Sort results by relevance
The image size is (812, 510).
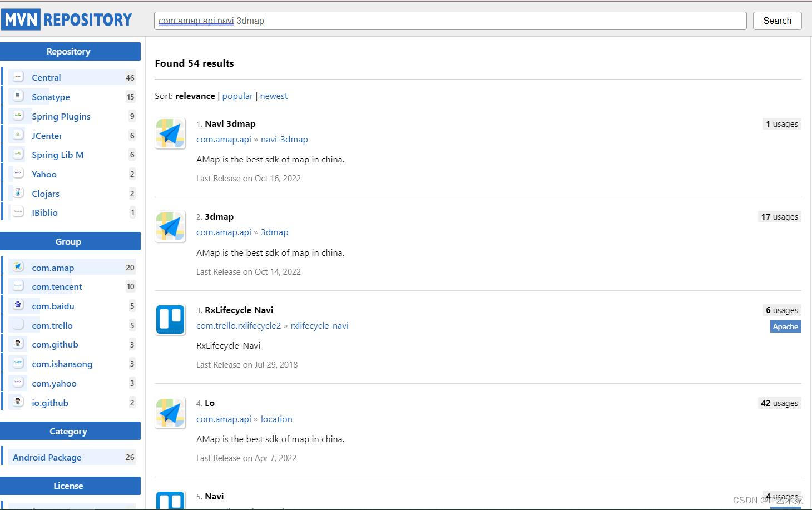pos(195,96)
